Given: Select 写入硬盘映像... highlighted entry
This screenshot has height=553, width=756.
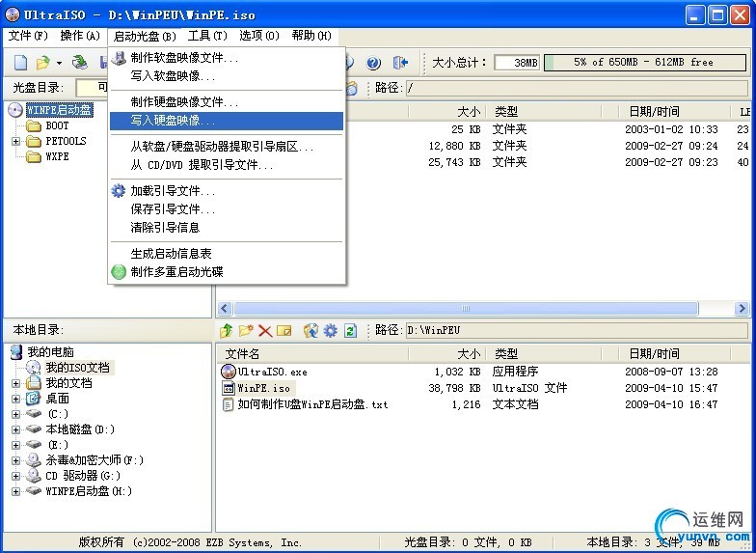Looking at the screenshot, I should pyautogui.click(x=227, y=121).
